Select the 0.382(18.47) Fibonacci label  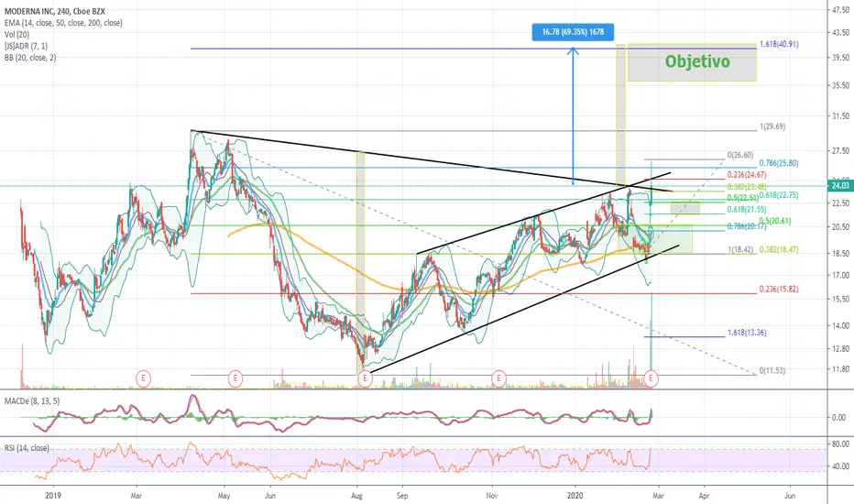pyautogui.click(x=779, y=249)
